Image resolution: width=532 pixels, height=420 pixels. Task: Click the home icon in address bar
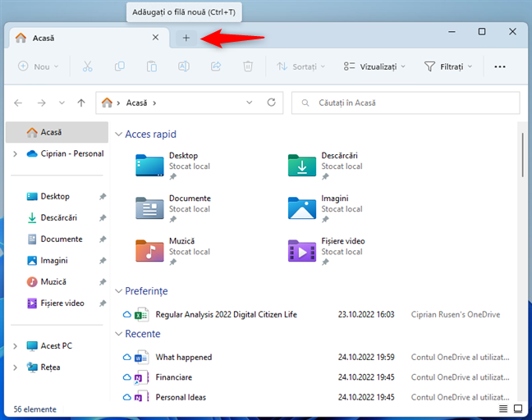pyautogui.click(x=107, y=103)
